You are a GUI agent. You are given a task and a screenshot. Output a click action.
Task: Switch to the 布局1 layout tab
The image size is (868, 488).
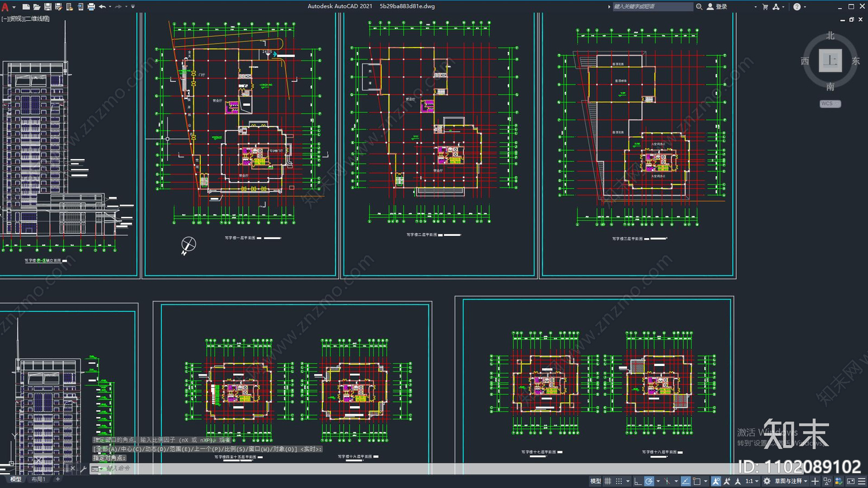pos(39,479)
